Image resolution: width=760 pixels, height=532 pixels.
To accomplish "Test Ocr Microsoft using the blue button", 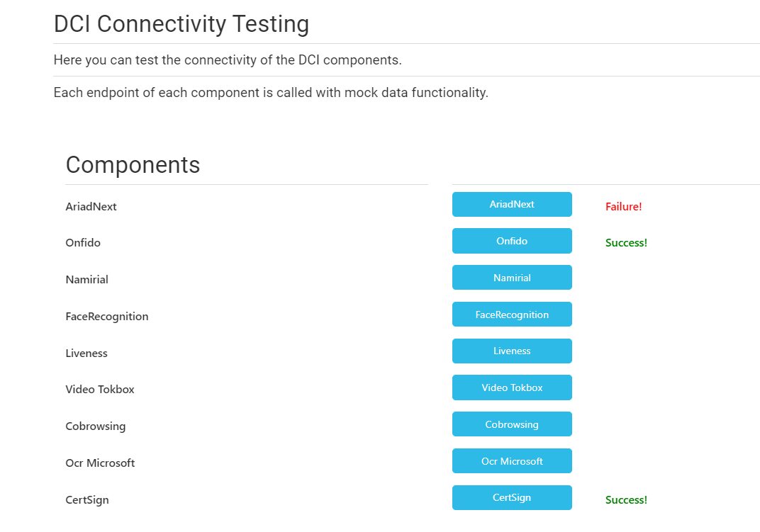I will 512,461.
